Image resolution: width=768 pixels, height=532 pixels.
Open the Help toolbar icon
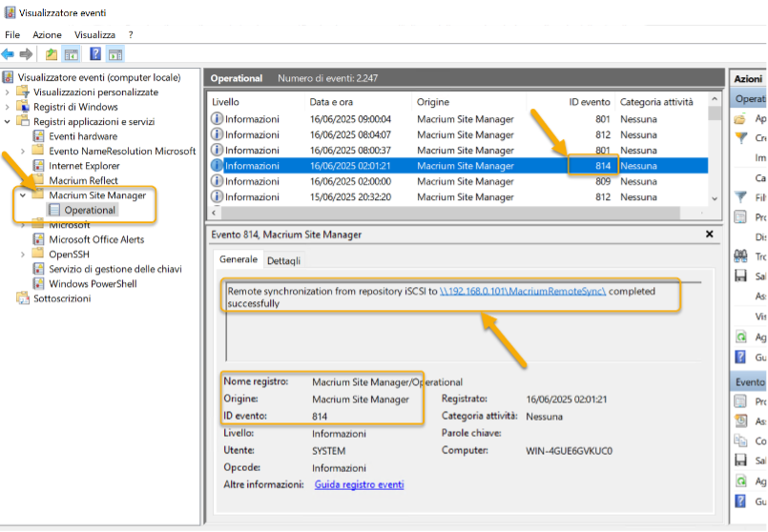pyautogui.click(x=95, y=53)
